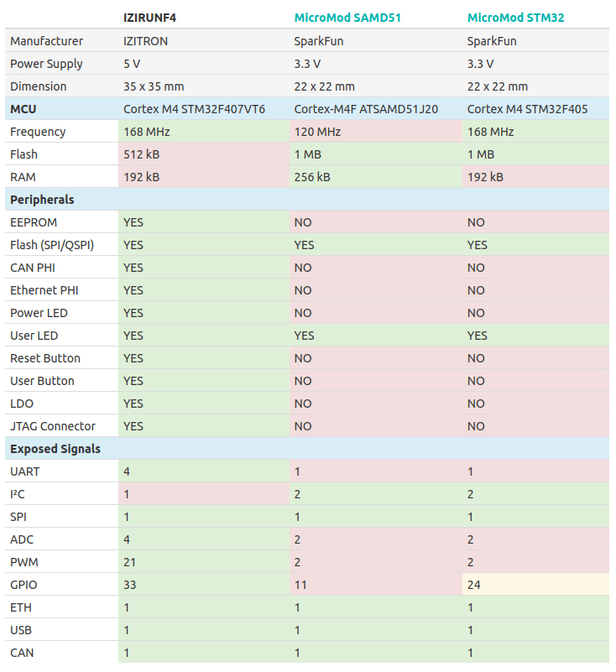Click the GPIO value 11
This screenshot has width=616, height=672.
(300, 585)
